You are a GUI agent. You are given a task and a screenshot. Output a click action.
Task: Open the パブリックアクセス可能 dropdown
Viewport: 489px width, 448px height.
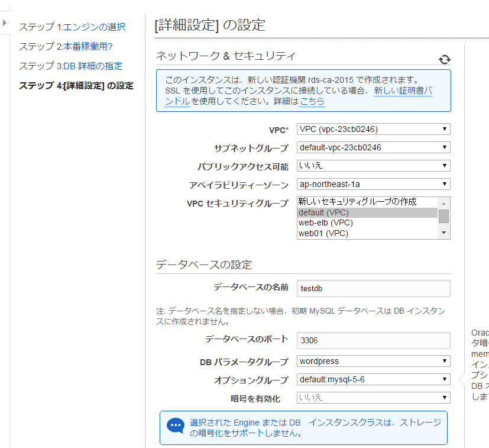click(x=373, y=166)
